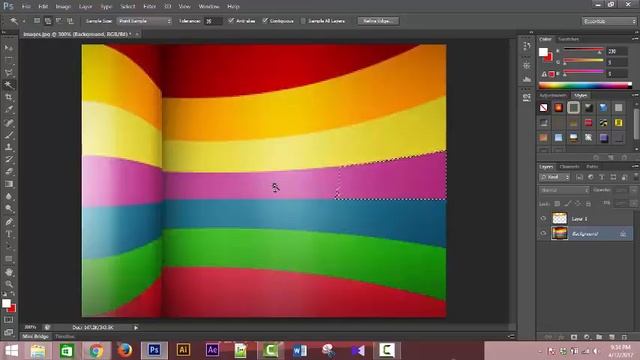Delete layer trash icon

tap(624, 337)
